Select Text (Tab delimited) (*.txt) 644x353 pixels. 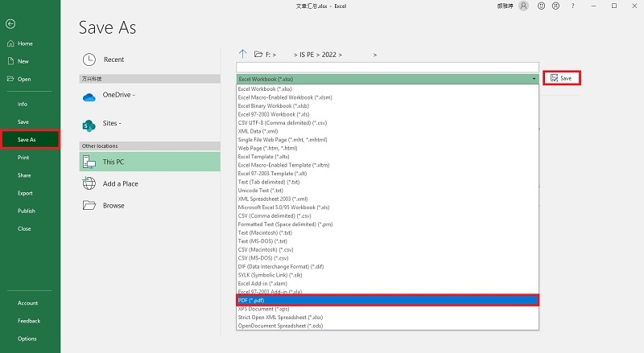(387, 183)
